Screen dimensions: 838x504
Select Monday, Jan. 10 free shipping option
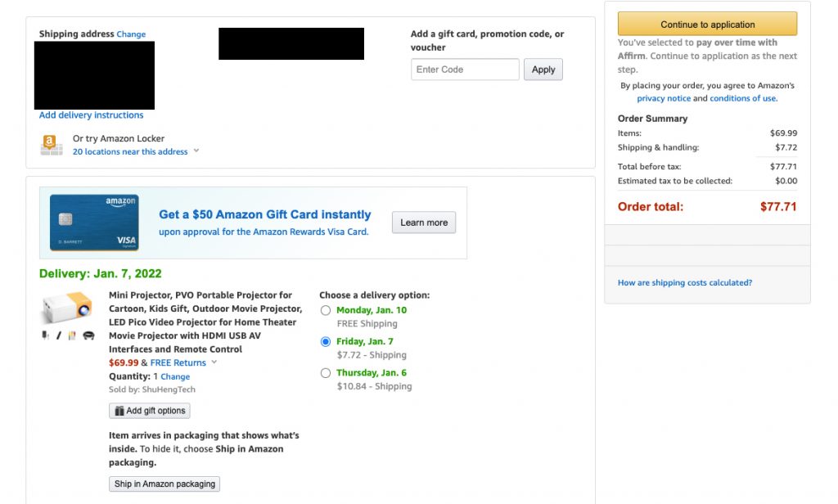click(x=326, y=311)
